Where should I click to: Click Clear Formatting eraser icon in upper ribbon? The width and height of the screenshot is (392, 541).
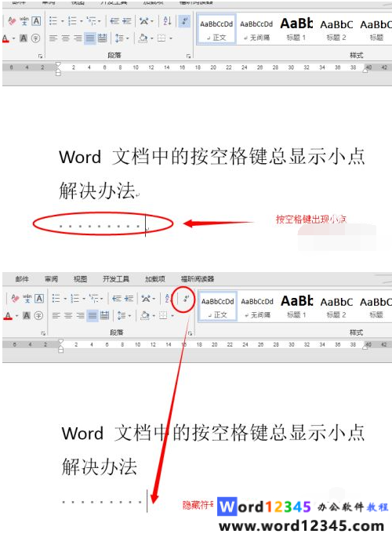12,21
